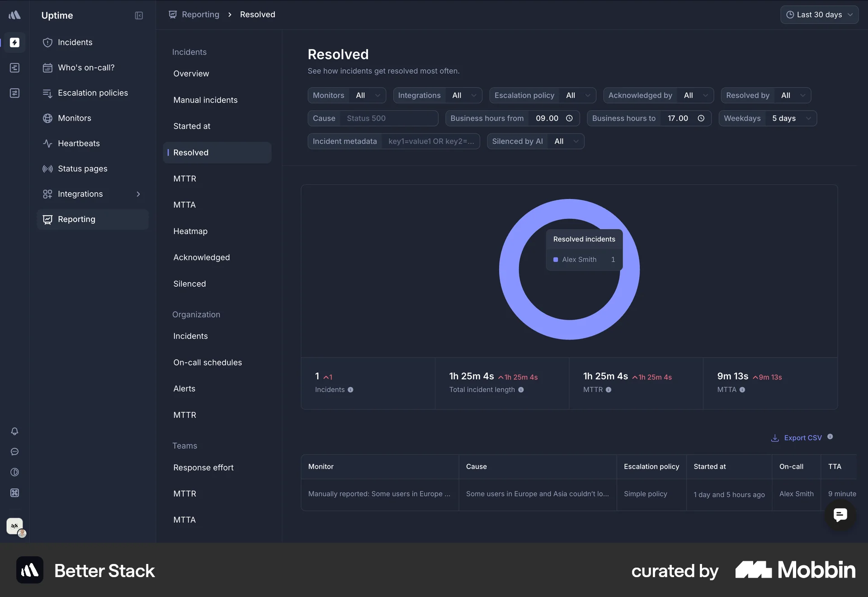
Task: Click the Heartbeats waveform icon in sidebar
Action: (47, 143)
